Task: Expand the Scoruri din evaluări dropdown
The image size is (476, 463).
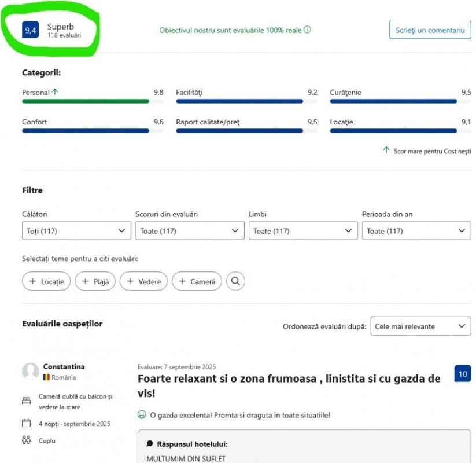Action: (190, 231)
